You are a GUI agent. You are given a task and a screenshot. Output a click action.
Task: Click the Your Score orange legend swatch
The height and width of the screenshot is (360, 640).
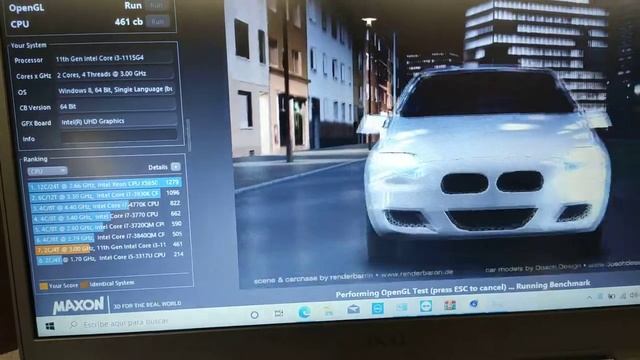(43, 286)
